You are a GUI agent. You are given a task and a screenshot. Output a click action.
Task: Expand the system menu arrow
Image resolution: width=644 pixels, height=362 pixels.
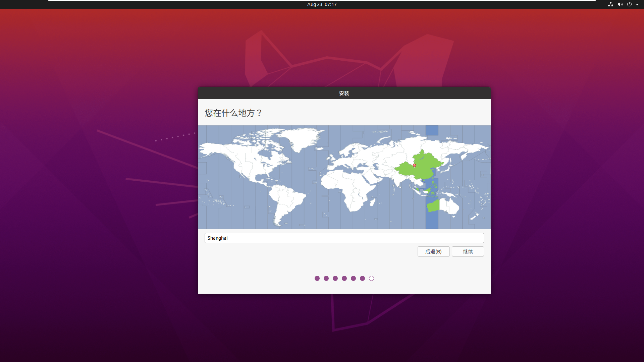[637, 4]
